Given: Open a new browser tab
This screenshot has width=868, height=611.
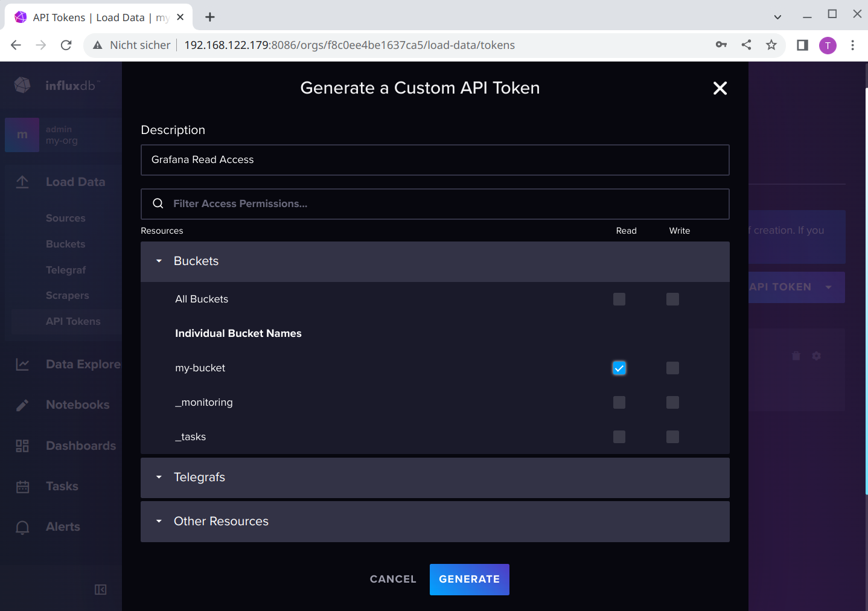Looking at the screenshot, I should [210, 18].
